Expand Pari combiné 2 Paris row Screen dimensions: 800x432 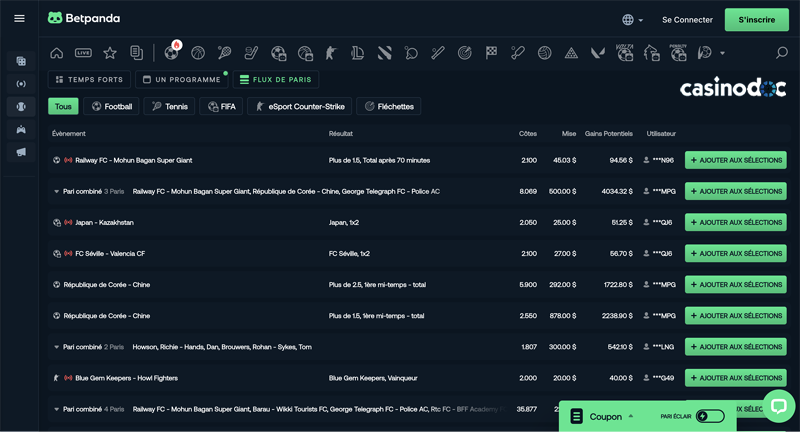point(56,347)
